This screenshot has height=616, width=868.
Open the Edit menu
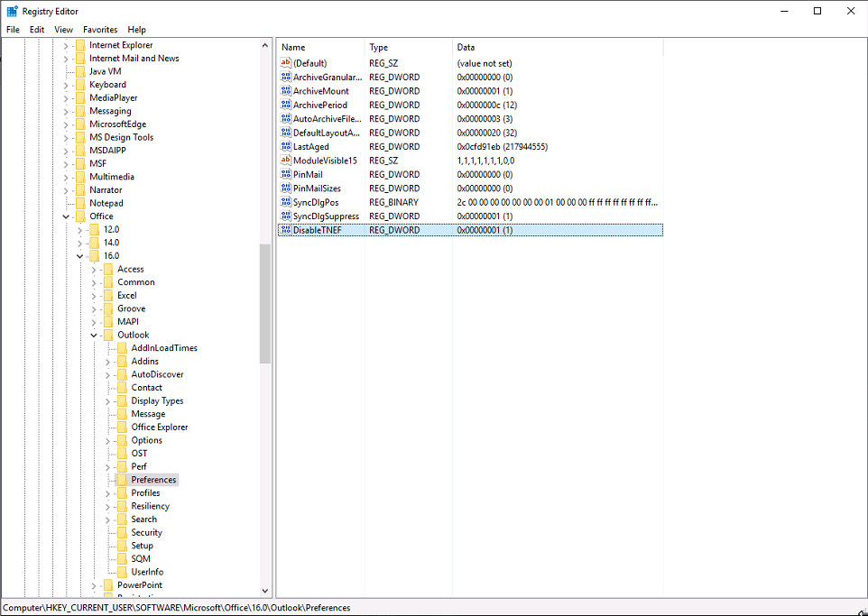pos(37,30)
